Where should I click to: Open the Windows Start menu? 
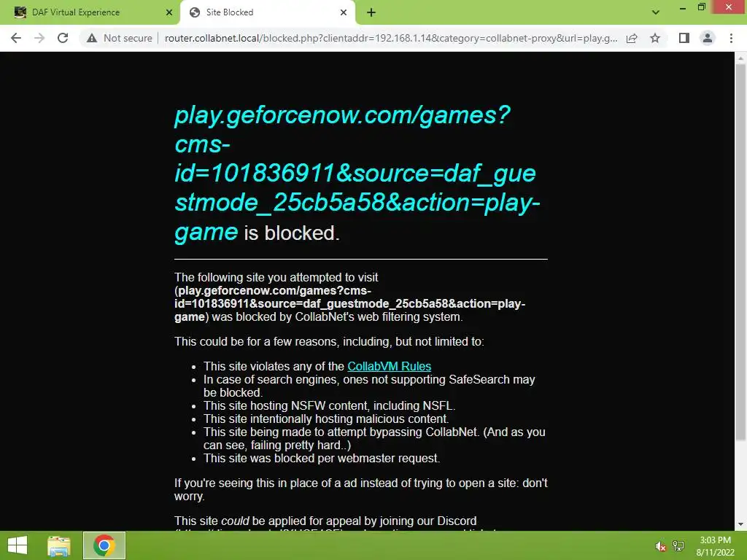point(18,545)
